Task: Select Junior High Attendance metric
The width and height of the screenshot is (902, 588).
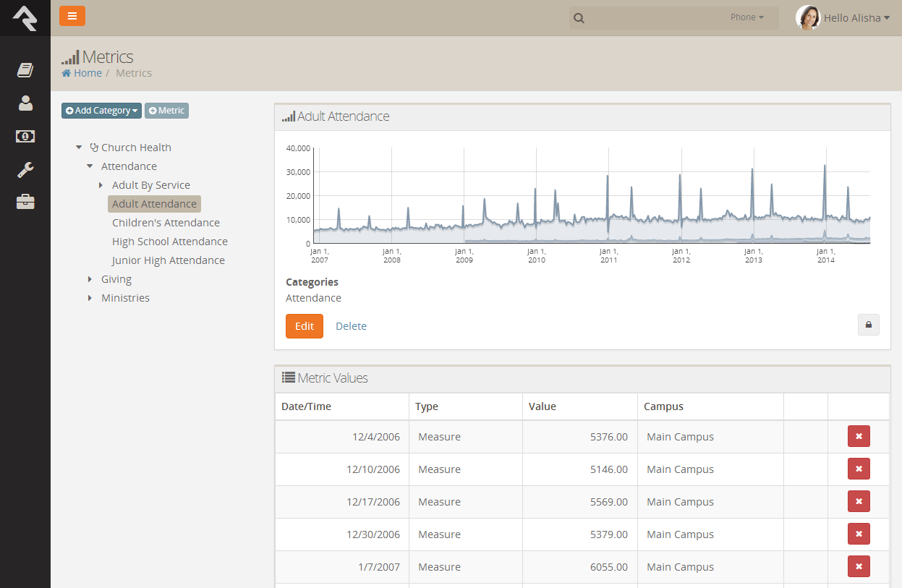Action: (x=169, y=260)
